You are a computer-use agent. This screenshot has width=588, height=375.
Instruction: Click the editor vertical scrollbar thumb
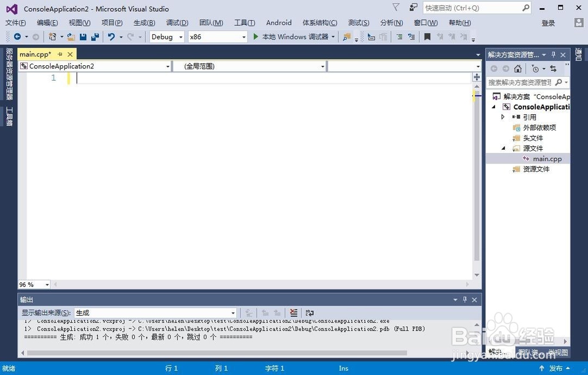pyautogui.click(x=477, y=175)
